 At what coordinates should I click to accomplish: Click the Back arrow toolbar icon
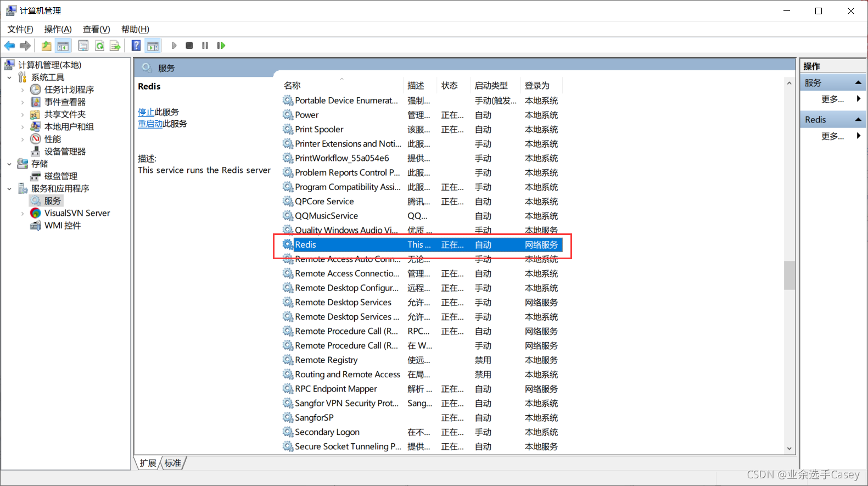tap(9, 46)
